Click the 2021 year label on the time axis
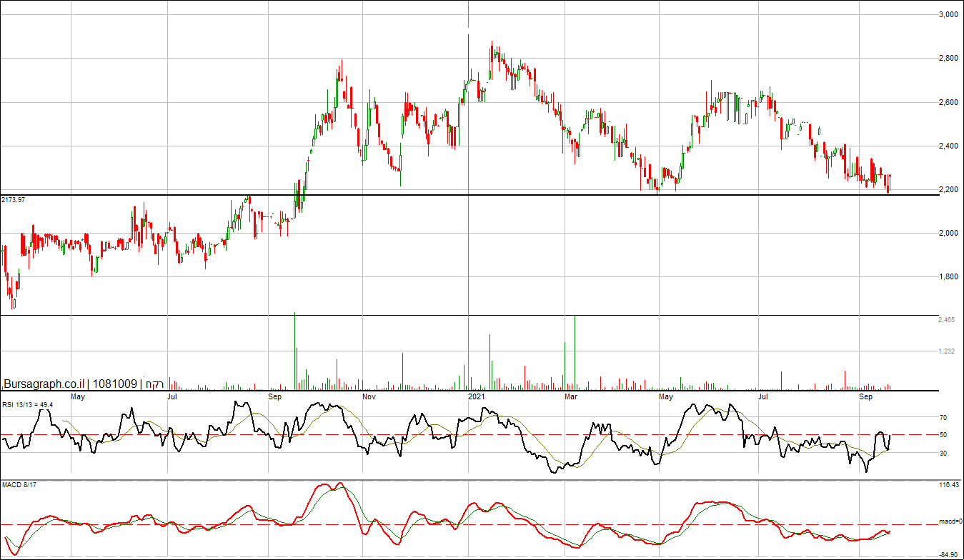 pyautogui.click(x=477, y=396)
